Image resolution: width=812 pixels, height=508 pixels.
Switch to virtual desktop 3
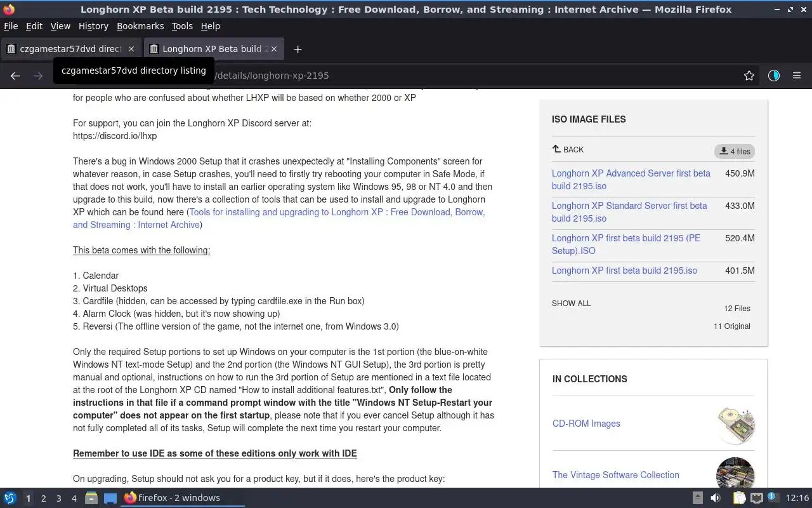click(x=58, y=498)
